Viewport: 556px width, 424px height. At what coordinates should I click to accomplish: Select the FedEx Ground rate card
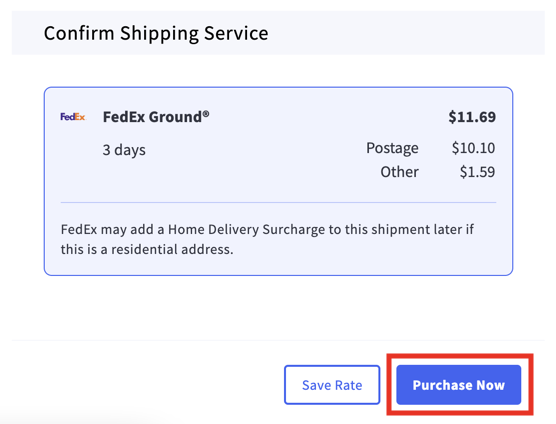278,181
